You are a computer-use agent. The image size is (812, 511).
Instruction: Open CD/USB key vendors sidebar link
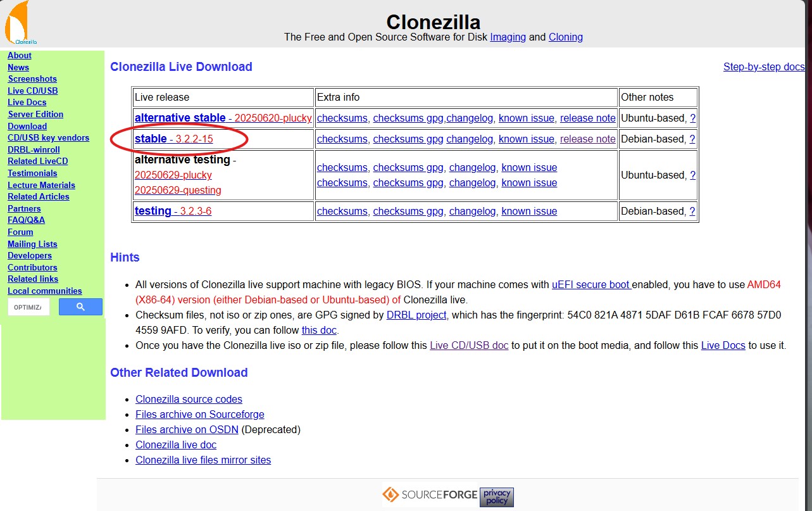coord(48,137)
